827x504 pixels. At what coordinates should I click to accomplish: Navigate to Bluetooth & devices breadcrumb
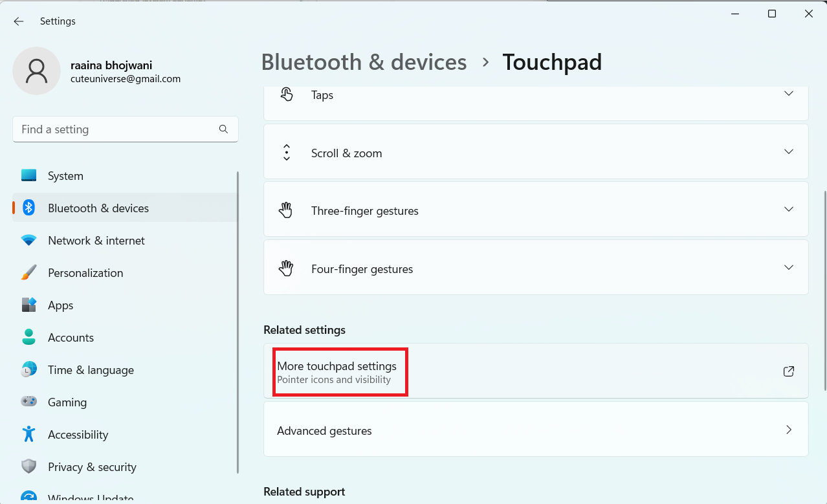[x=364, y=62]
